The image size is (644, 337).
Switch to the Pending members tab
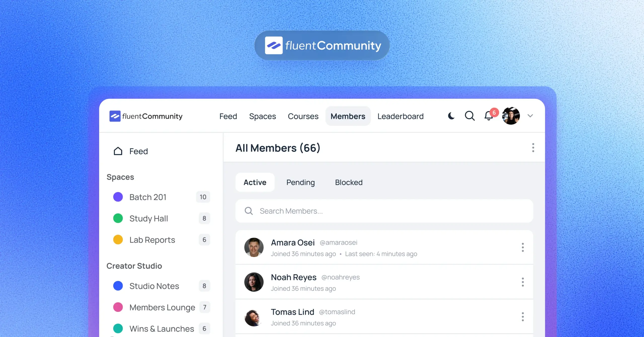pyautogui.click(x=301, y=182)
